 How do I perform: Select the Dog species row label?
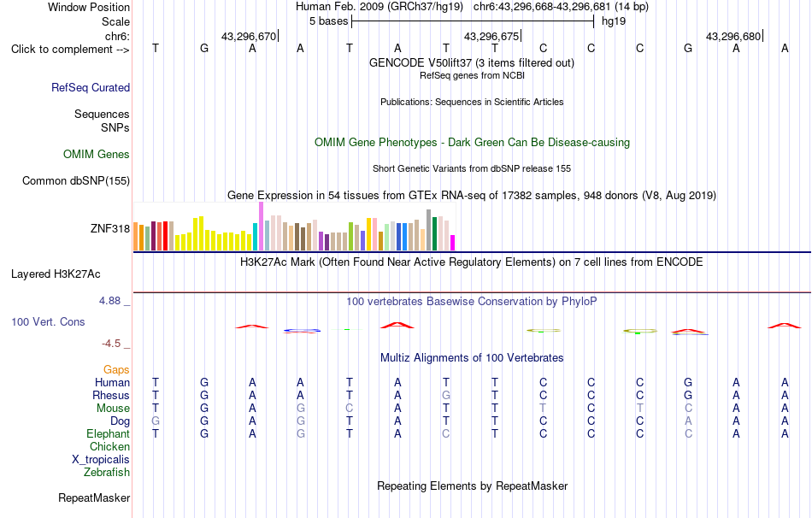click(x=121, y=421)
